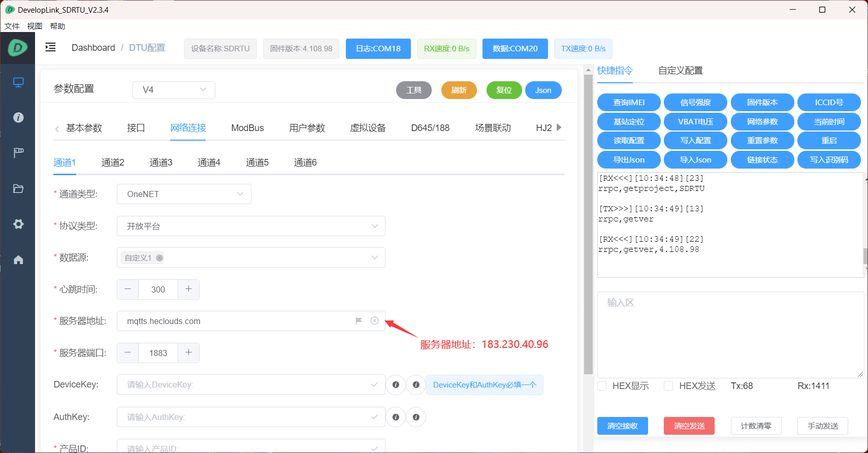Open the 数据源 dropdown
868x453 pixels.
tap(251, 257)
